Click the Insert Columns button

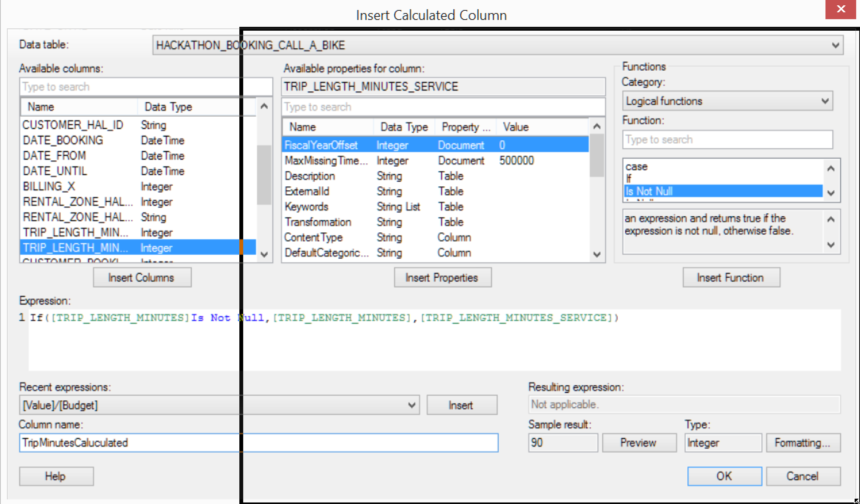pos(142,277)
